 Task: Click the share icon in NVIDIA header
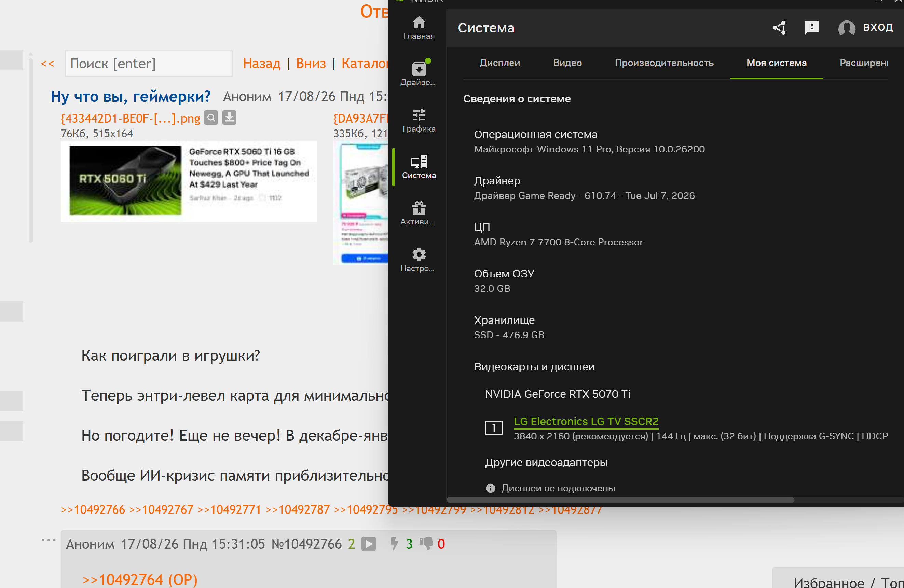click(779, 27)
